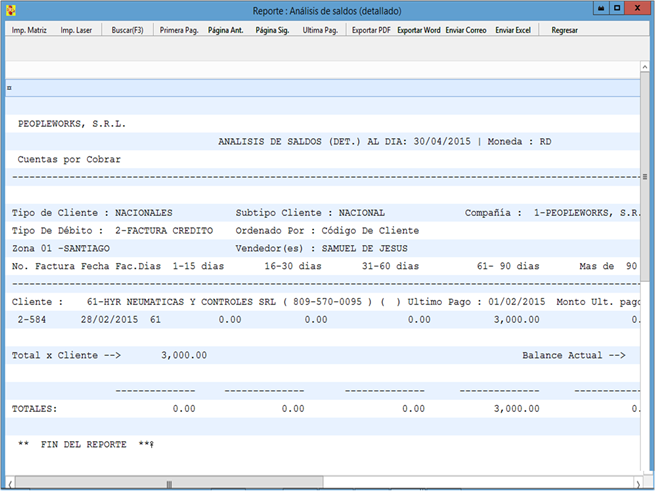Image resolution: width=655 pixels, height=491 pixels.
Task: Maximize the report window
Action: point(617,8)
